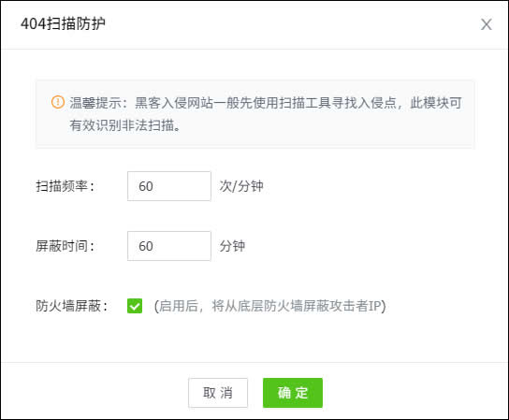The image size is (509, 420).
Task: Click the white checkmark in green box
Action: coord(135,306)
